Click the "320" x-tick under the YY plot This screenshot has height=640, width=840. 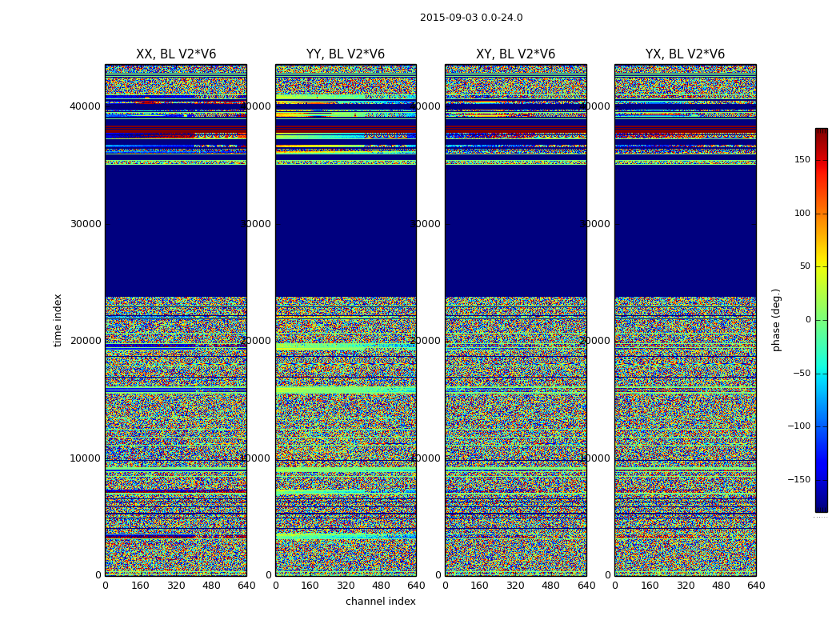click(x=346, y=586)
